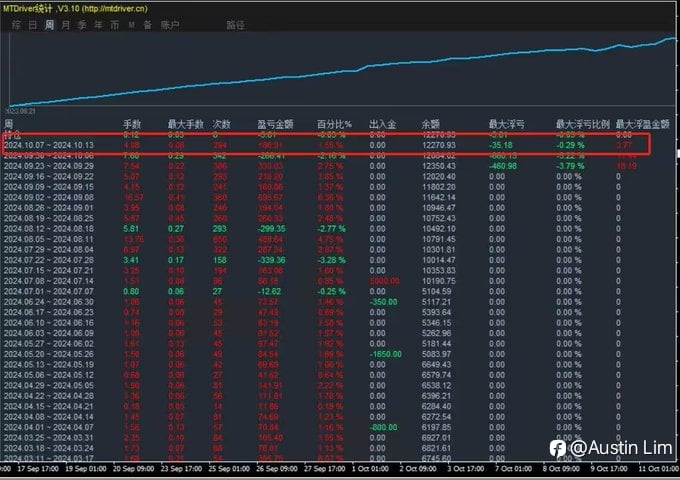Switch to the 年 yearly tab
The image size is (680, 480).
click(x=98, y=25)
